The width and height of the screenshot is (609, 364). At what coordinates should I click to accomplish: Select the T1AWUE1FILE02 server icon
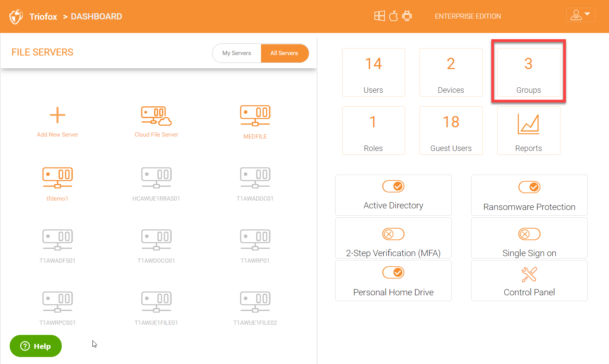click(x=255, y=302)
